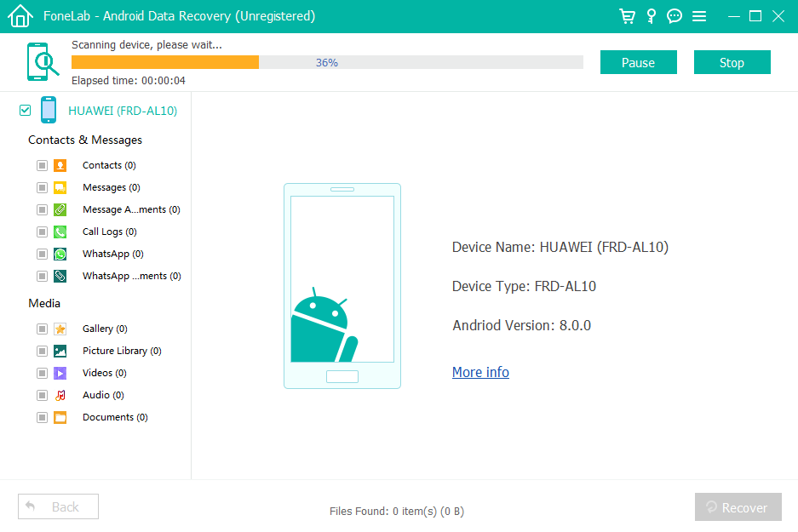Toggle the WhatsApp Attachments checkbox

43,276
